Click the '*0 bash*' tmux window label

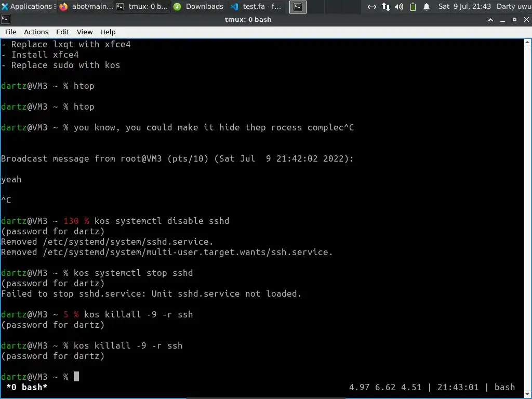click(x=27, y=387)
